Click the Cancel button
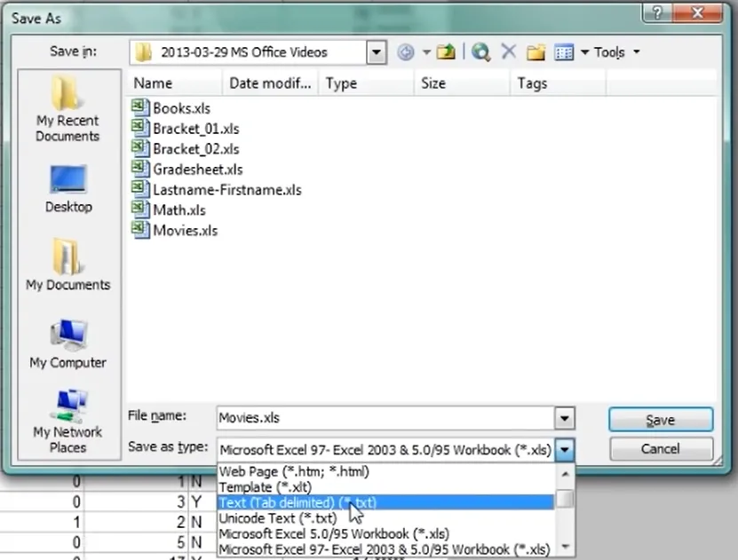 coord(660,449)
